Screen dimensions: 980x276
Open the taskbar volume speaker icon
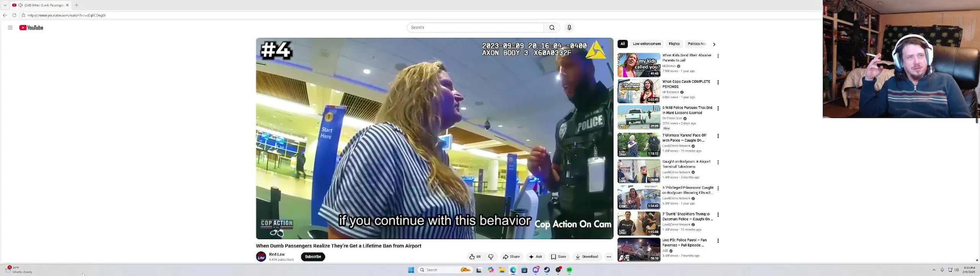pyautogui.click(x=957, y=270)
